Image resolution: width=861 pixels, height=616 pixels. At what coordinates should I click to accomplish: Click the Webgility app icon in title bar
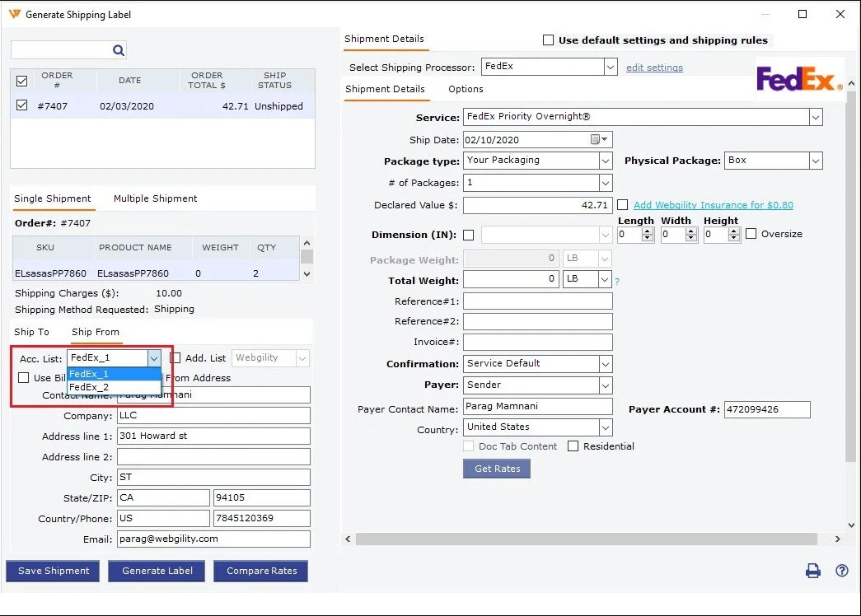14,14
